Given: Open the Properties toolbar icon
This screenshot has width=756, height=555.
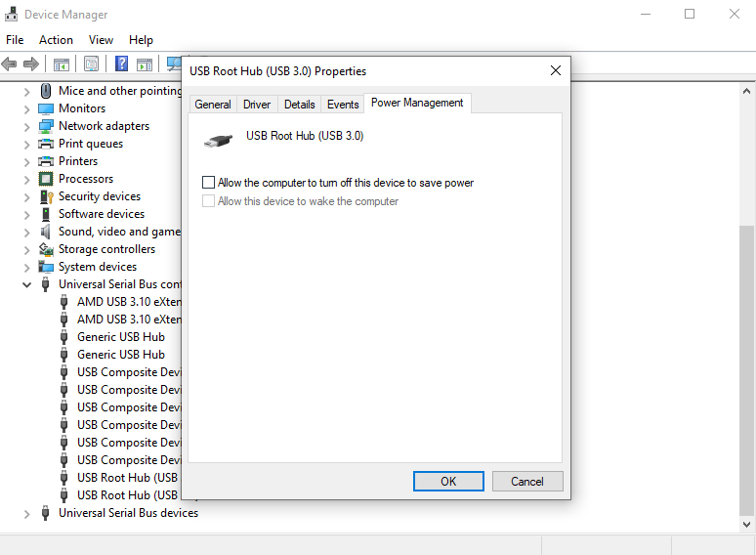Looking at the screenshot, I should point(91,64).
